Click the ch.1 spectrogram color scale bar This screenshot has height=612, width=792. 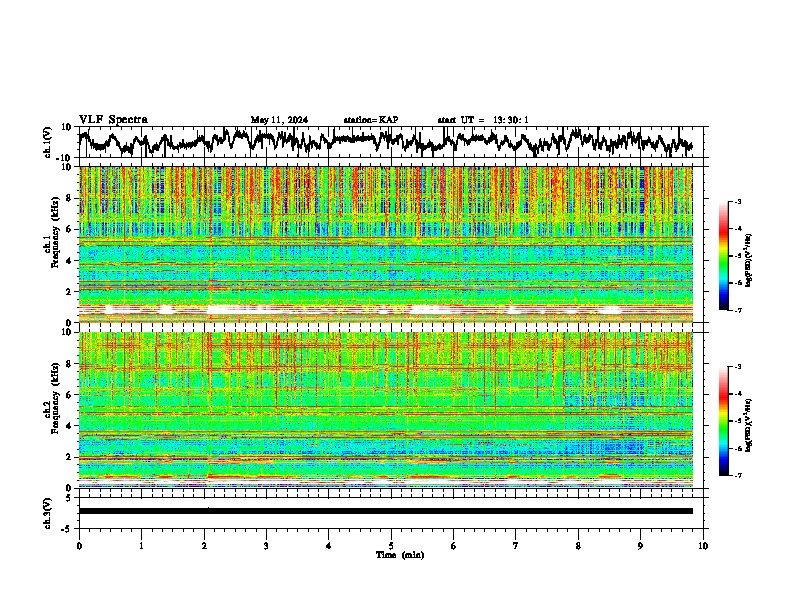click(723, 256)
